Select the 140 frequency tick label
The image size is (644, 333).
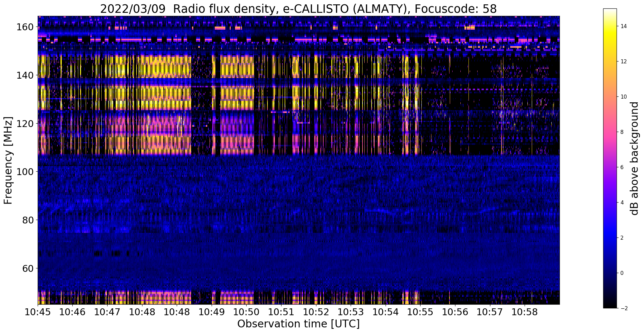coord(25,75)
